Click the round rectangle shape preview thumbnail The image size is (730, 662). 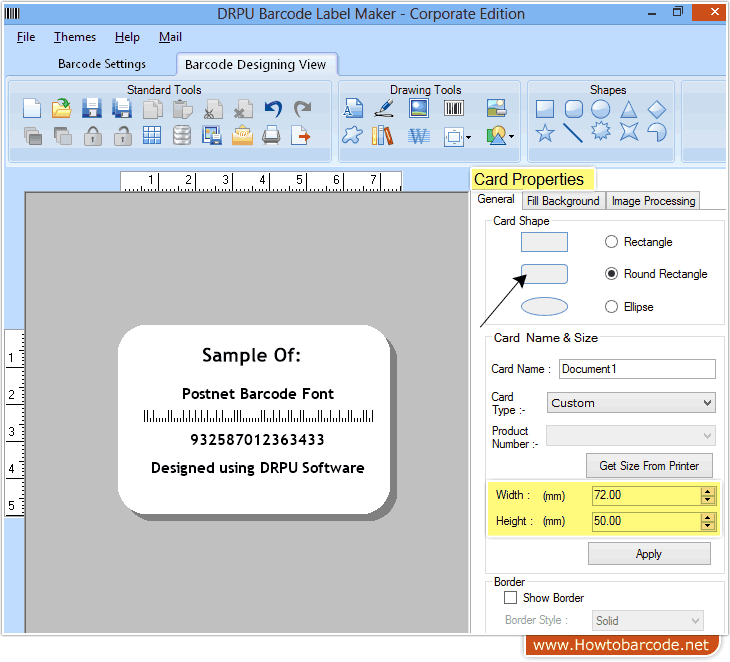coord(544,274)
